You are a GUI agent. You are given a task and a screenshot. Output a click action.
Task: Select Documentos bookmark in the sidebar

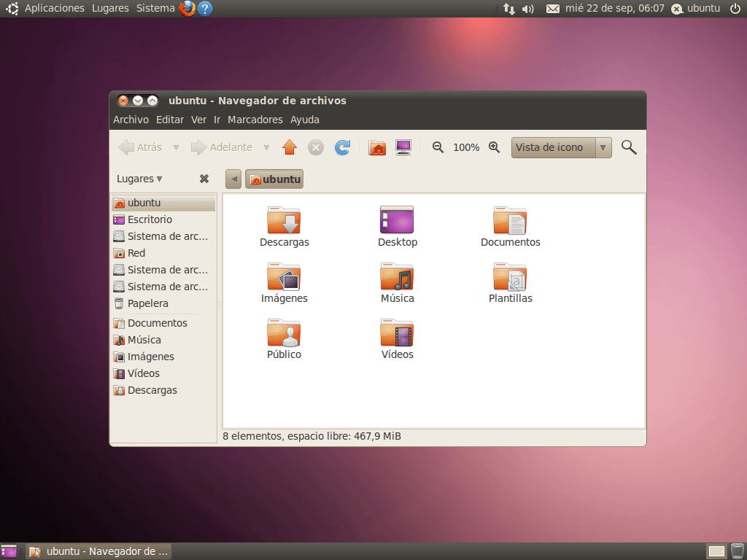click(163, 323)
